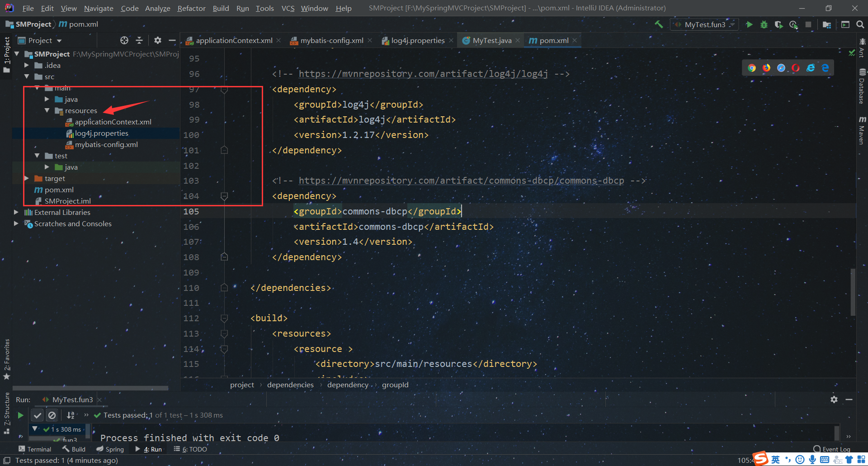The image size is (868, 466).
Task: Select mybatis-config.xml in the project tree
Action: click(x=106, y=144)
